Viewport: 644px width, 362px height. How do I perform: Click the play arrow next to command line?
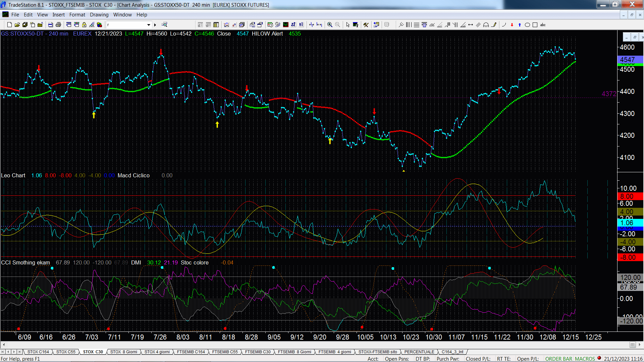(x=155, y=25)
